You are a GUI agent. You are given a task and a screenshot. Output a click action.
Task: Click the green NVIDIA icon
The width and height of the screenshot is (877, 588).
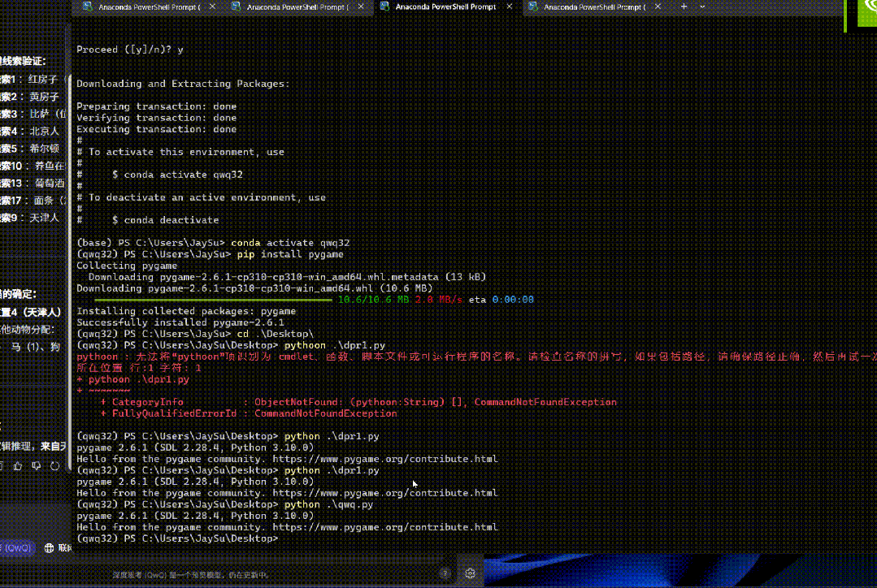click(866, 12)
